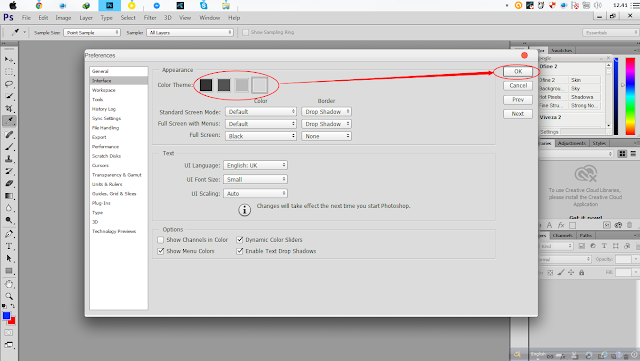Uncheck Dynamic Color Sliders
Screen dimensions: 640x361
coord(240,240)
